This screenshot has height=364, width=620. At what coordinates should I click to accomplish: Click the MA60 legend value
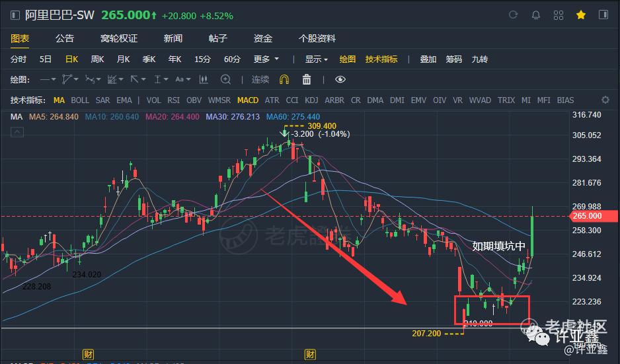(293, 117)
